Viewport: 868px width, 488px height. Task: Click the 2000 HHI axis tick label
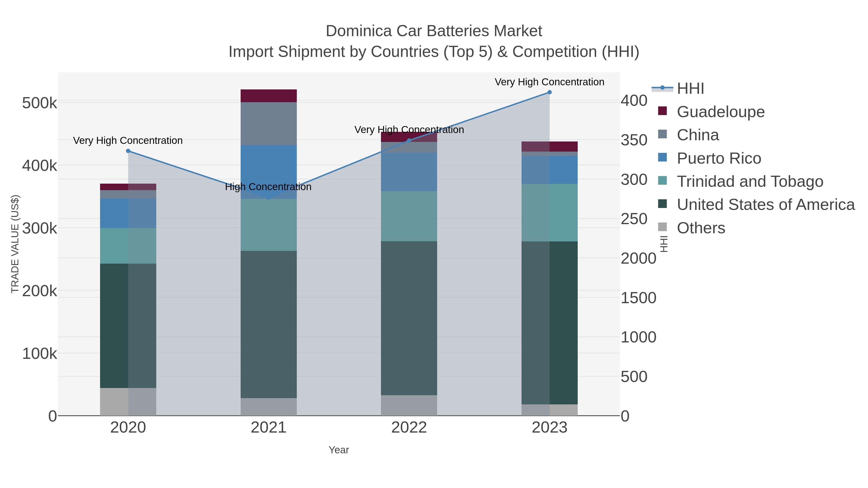[x=638, y=258]
